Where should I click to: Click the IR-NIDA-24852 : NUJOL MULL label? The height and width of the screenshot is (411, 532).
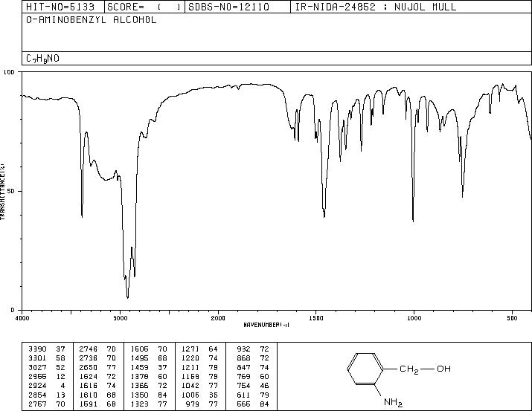376,7
